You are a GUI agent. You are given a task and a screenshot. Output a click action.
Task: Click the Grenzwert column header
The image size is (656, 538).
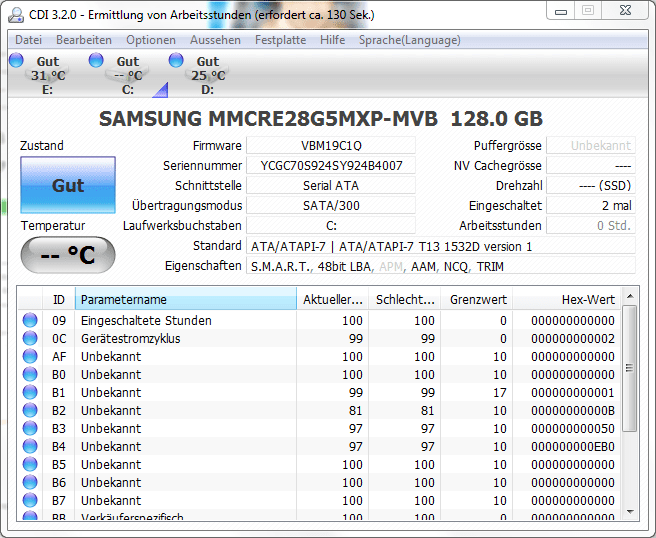pyautogui.click(x=477, y=300)
